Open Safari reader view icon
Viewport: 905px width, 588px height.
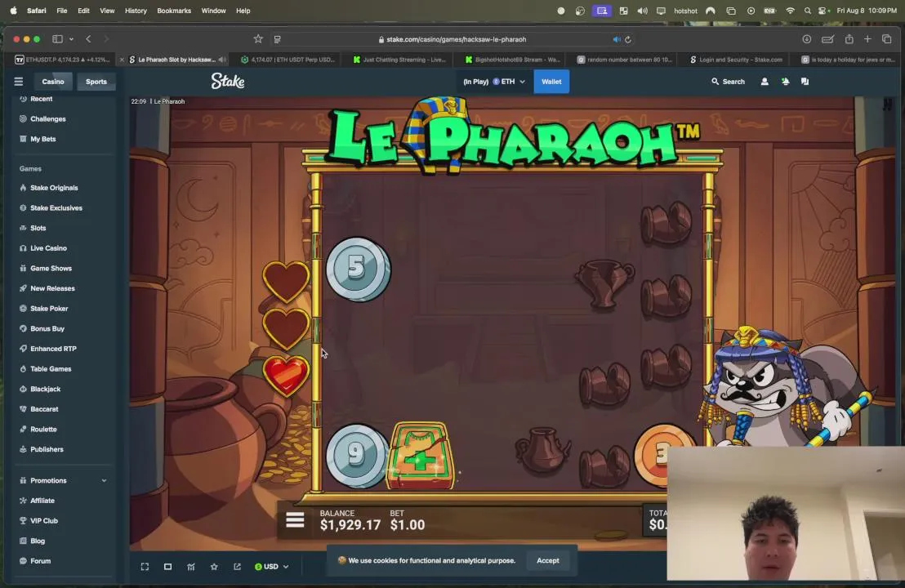click(277, 39)
